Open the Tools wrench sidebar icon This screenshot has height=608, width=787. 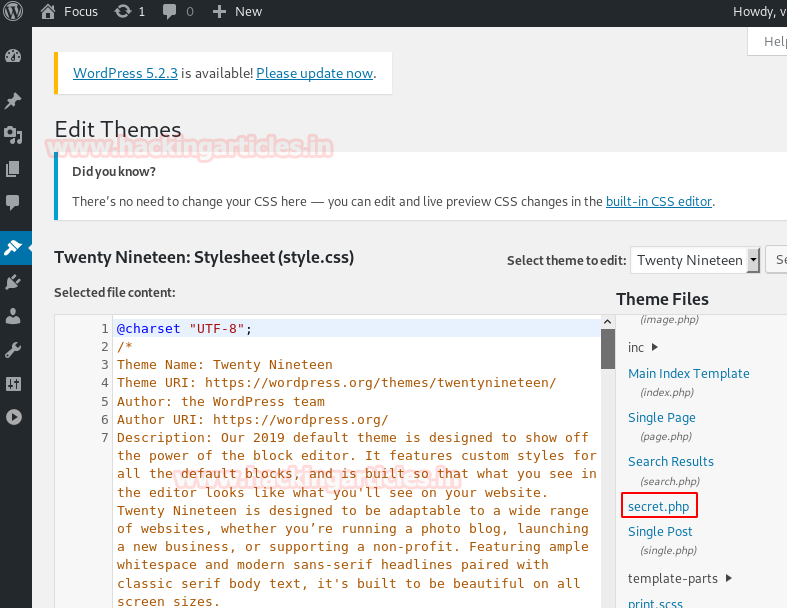point(13,350)
